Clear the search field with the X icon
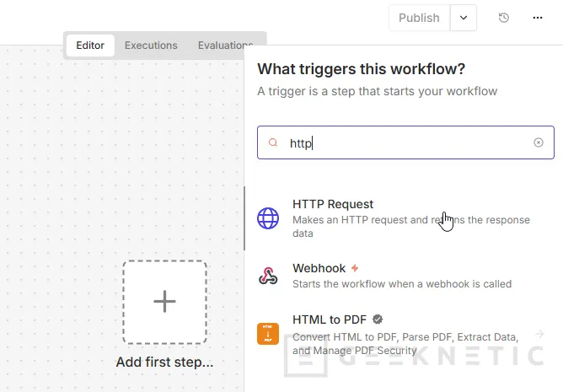563x392 pixels. click(539, 143)
